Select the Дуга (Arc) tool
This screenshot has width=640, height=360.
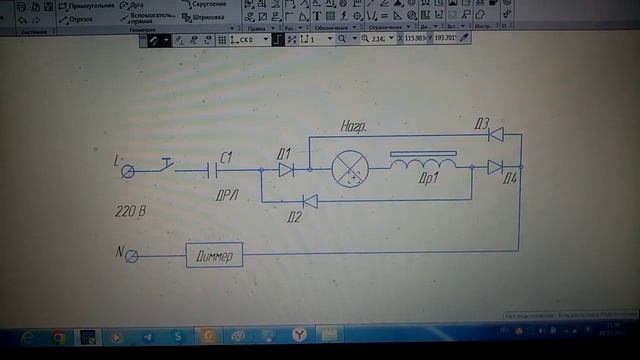click(x=132, y=5)
